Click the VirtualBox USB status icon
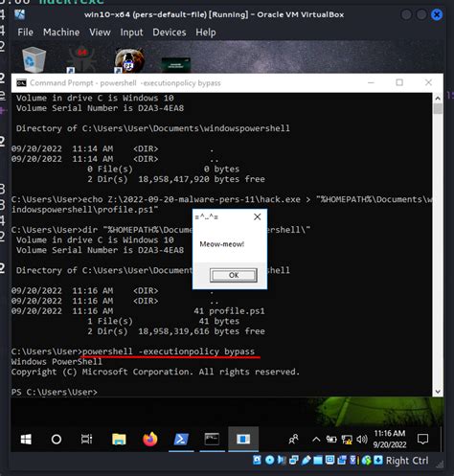The image size is (454, 476). pos(306,460)
